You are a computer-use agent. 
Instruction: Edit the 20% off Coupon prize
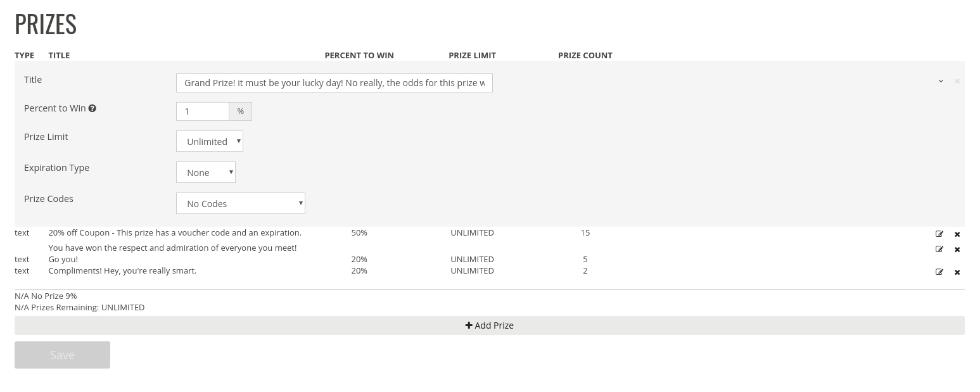tap(939, 234)
